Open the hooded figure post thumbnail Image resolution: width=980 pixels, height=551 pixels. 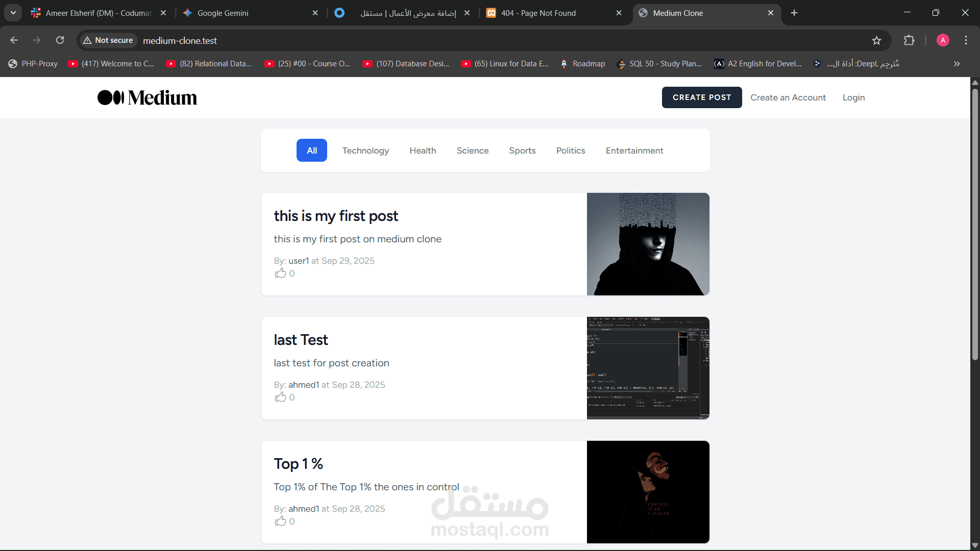coord(648,244)
